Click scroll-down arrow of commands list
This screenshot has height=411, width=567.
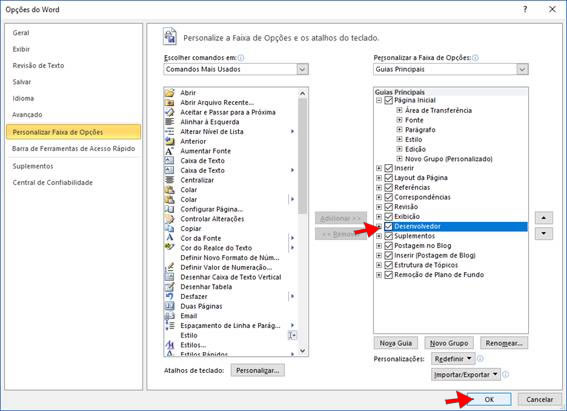pyautogui.click(x=302, y=351)
